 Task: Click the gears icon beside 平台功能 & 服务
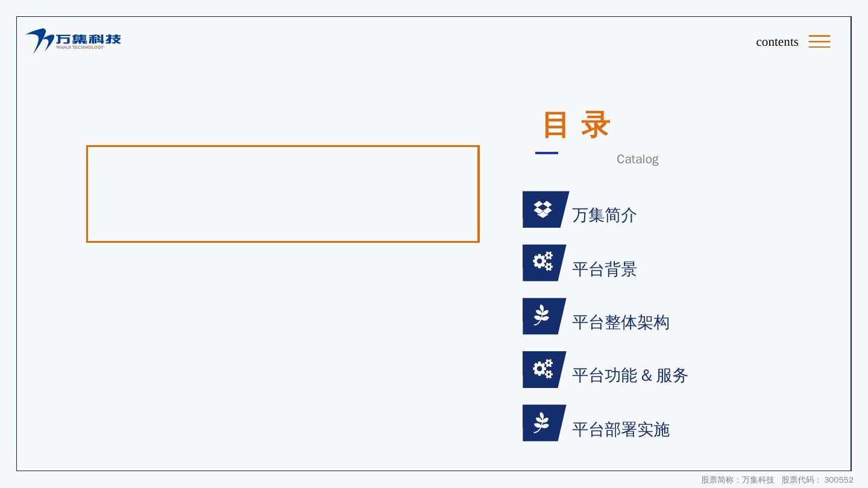pos(543,369)
